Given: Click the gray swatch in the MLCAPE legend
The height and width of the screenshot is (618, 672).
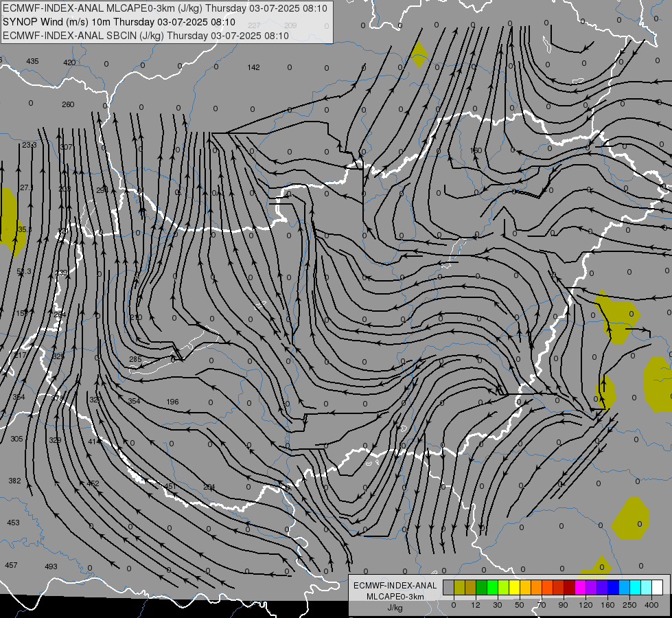Looking at the screenshot, I should [449, 587].
